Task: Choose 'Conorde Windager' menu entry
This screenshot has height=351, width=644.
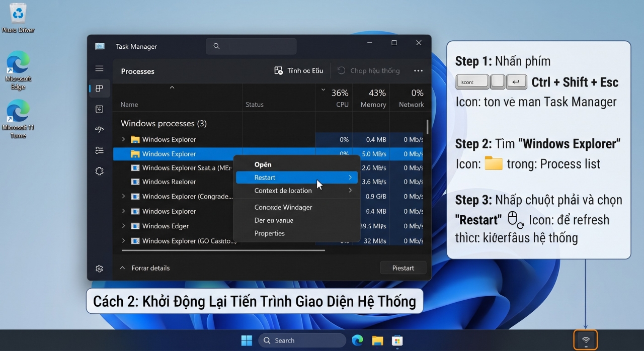Action: pyautogui.click(x=297, y=207)
